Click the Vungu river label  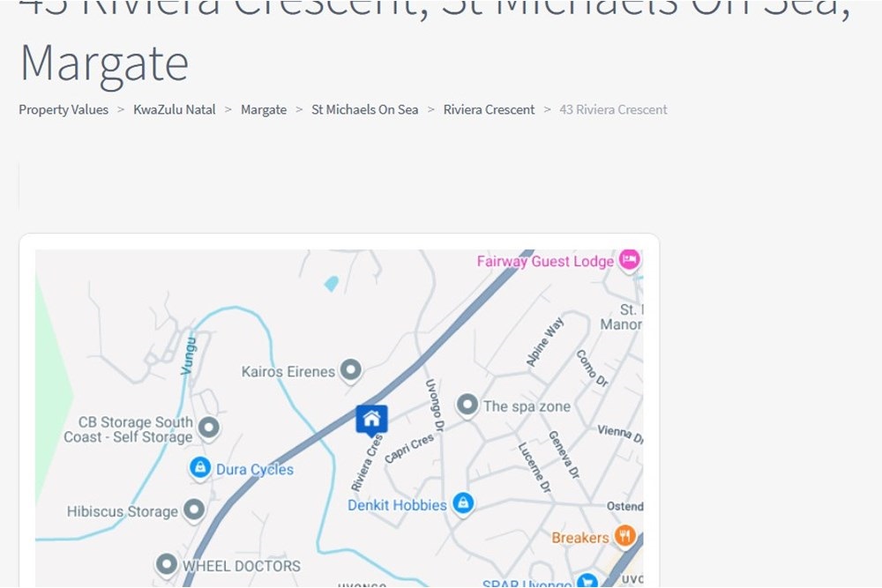coord(189,355)
